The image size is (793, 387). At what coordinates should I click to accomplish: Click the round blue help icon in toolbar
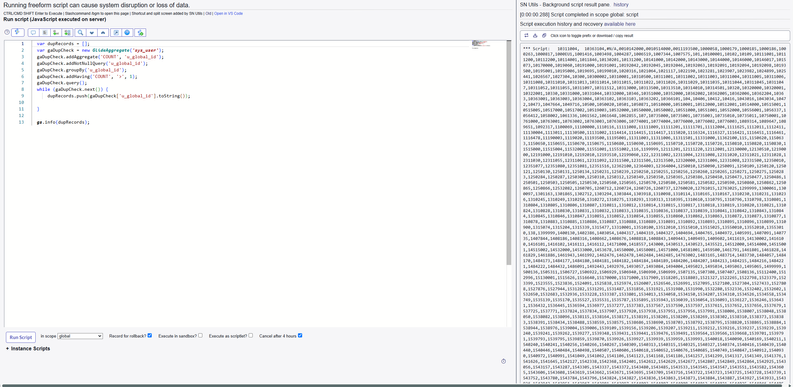point(127,32)
